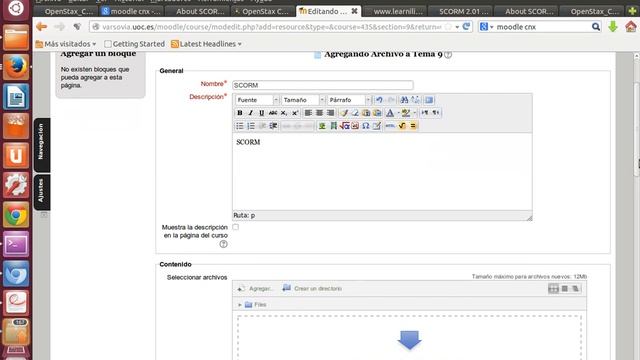Open text color dropdown arrow
This screenshot has width=640, height=360.
[x=398, y=113]
